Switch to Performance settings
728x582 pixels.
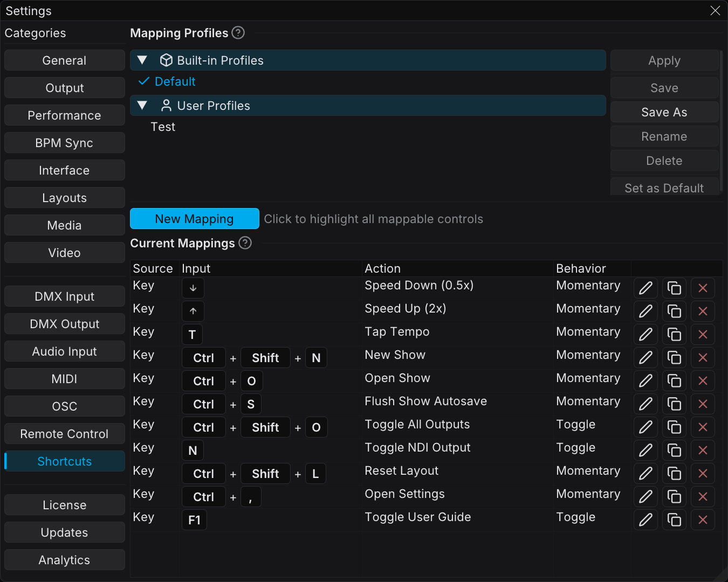[x=65, y=115]
